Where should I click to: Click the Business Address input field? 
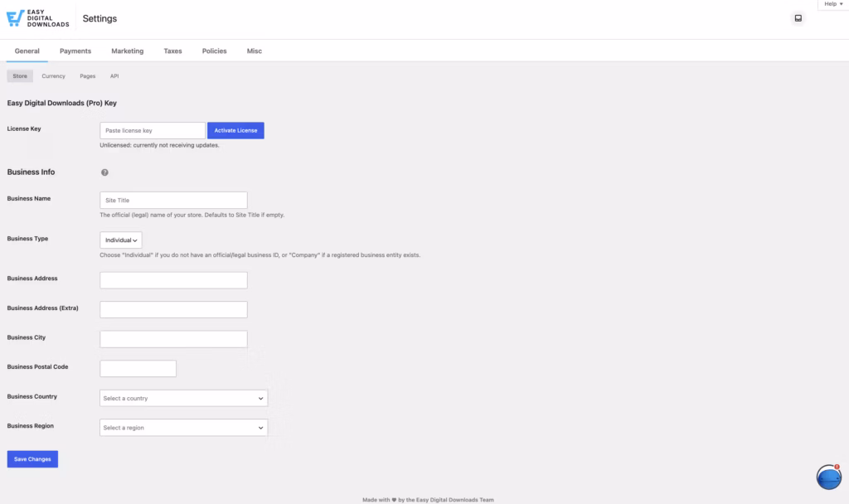tap(173, 280)
